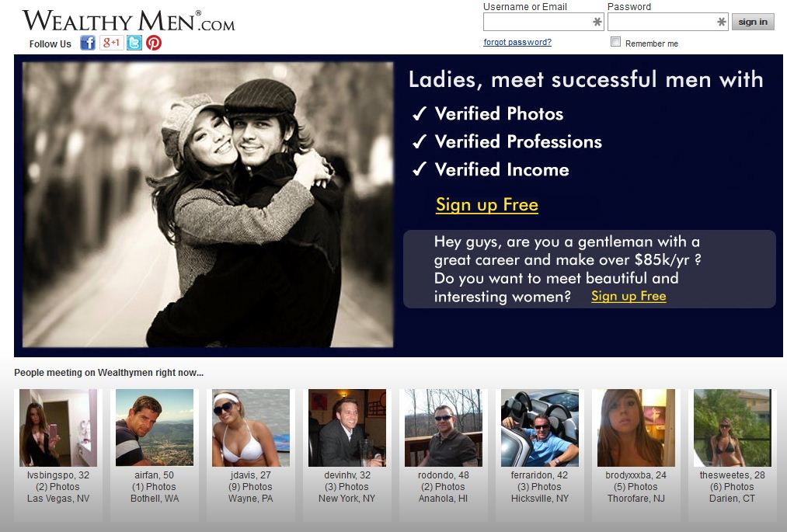Click the 'Thorofare, NJ' location text
This screenshot has width=787, height=532.
tap(636, 499)
